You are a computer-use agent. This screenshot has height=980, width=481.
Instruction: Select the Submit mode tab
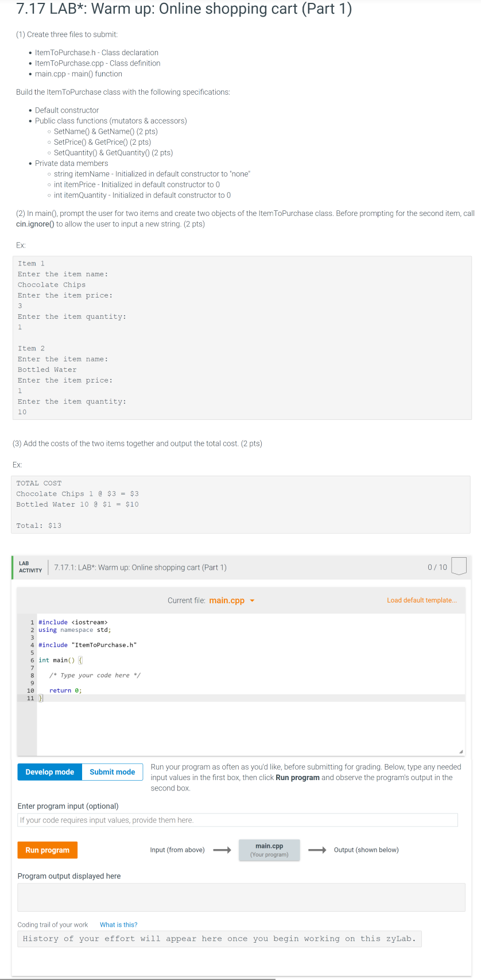coord(112,771)
